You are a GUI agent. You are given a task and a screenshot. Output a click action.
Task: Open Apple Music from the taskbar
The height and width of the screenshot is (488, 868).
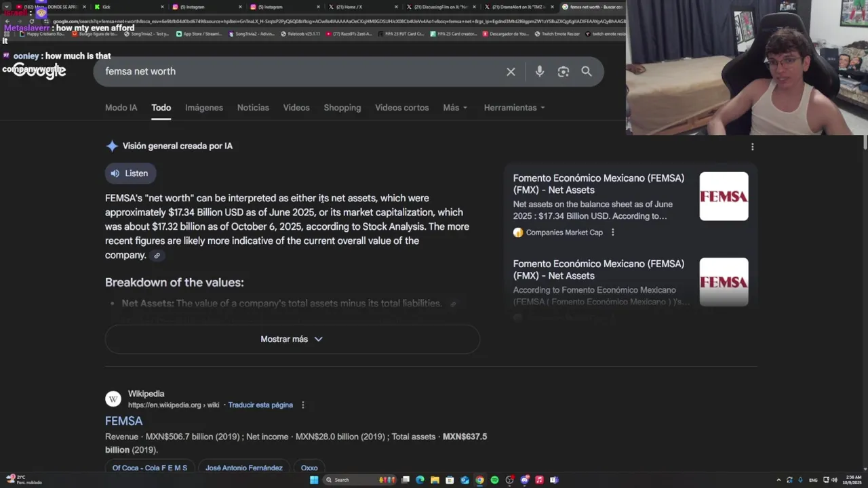point(539,480)
